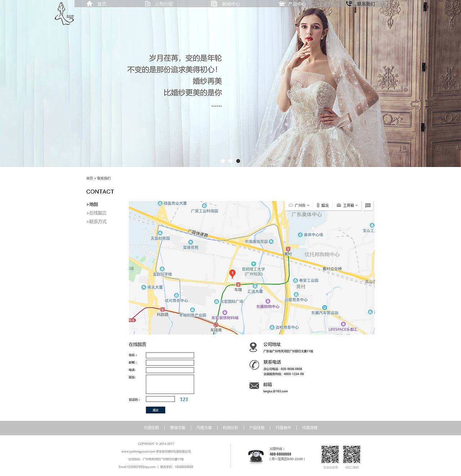
Task: Click the bridal logo at top left
Action: click(64, 14)
